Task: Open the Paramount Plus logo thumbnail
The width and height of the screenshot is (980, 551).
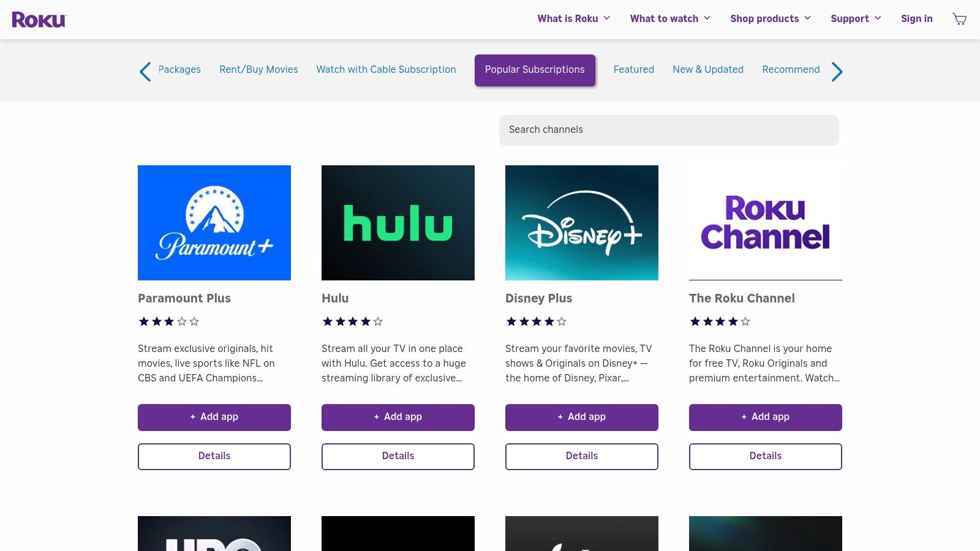Action: pos(214,223)
